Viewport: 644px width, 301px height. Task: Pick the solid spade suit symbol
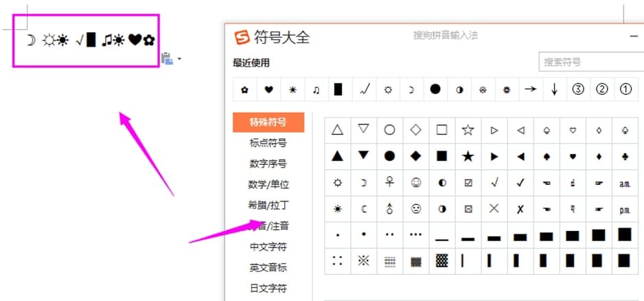point(547,156)
